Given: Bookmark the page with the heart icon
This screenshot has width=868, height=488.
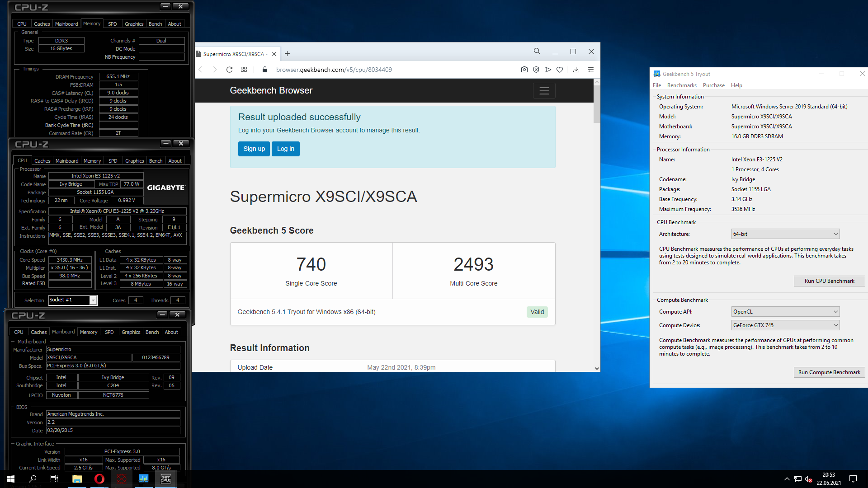Looking at the screenshot, I should tap(560, 70).
